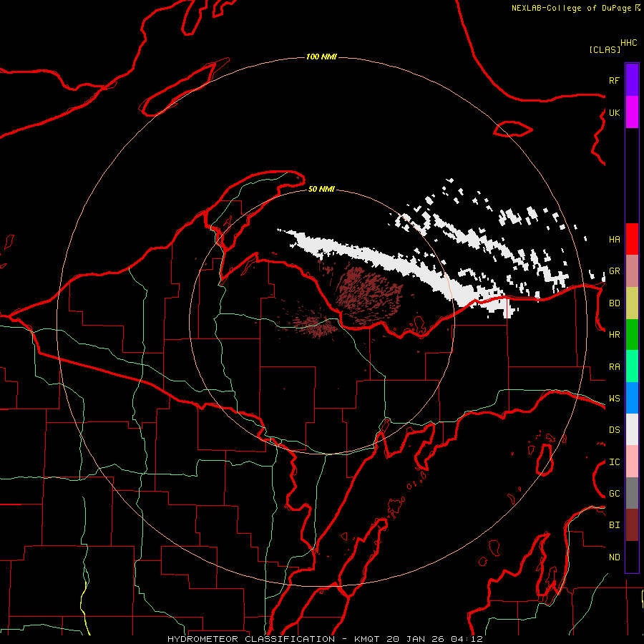644x644 pixels.
Task: Click the ND legend label
Action: point(614,557)
